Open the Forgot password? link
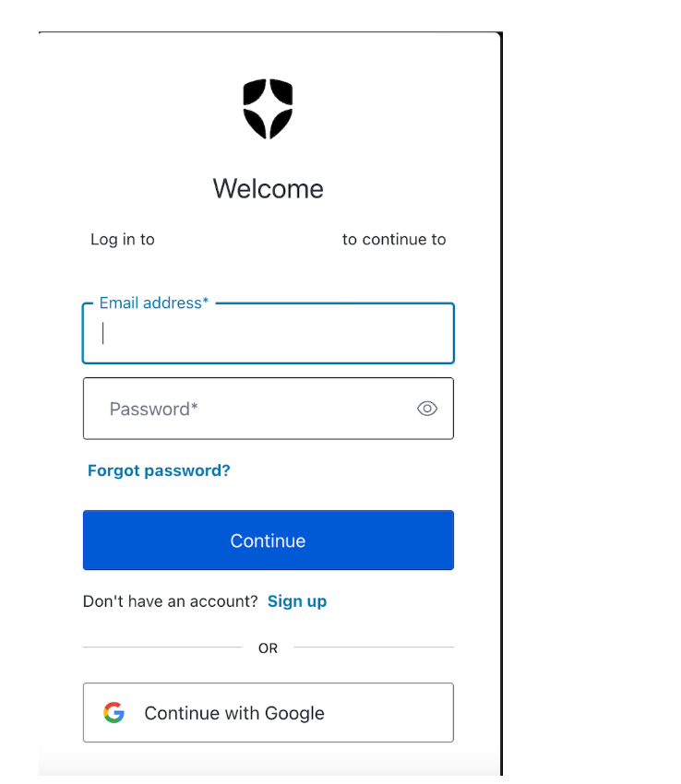The height and width of the screenshot is (784, 681). 159,470
